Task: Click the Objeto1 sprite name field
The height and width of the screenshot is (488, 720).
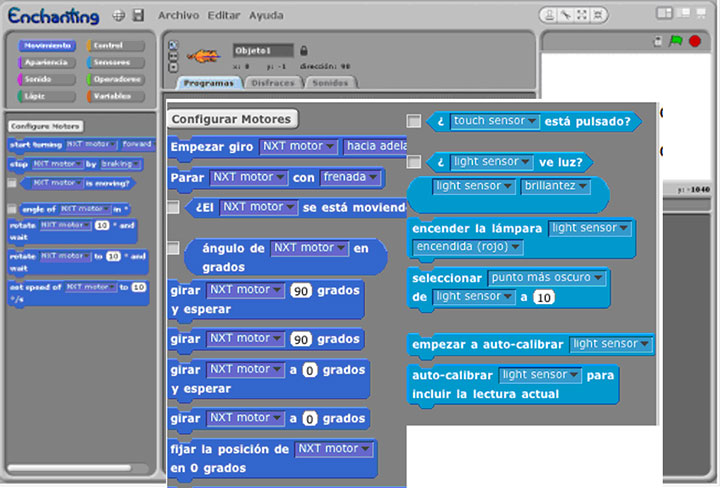Action: (262, 50)
